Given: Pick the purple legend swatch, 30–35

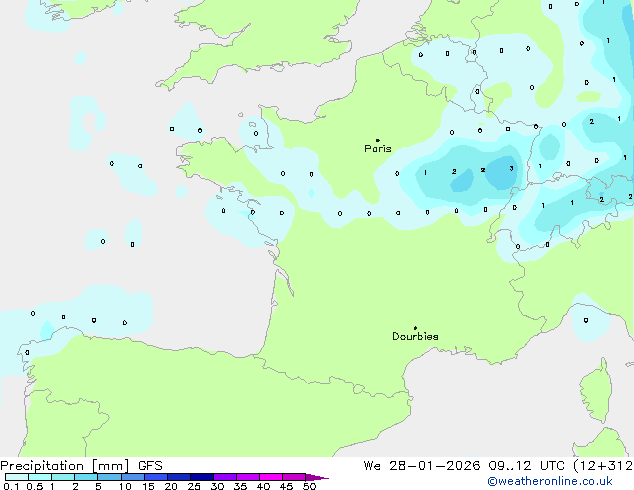Looking at the screenshot, I should [x=225, y=477].
